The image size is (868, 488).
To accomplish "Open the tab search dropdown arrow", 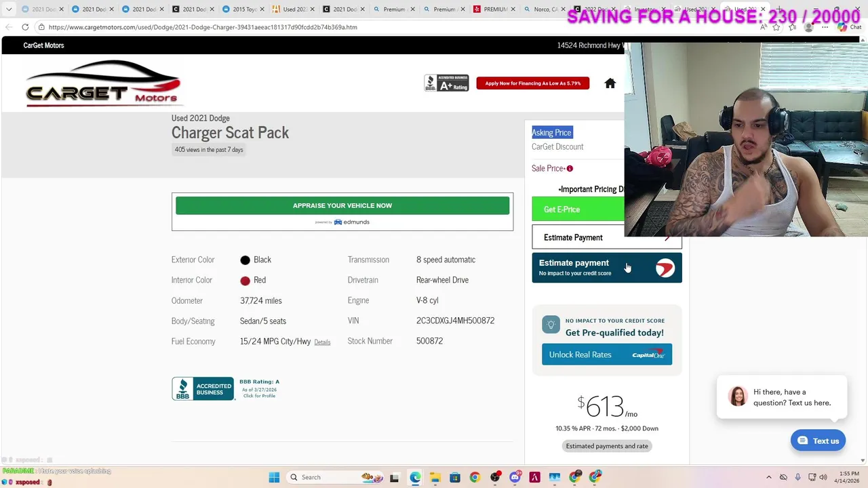I will point(9,9).
